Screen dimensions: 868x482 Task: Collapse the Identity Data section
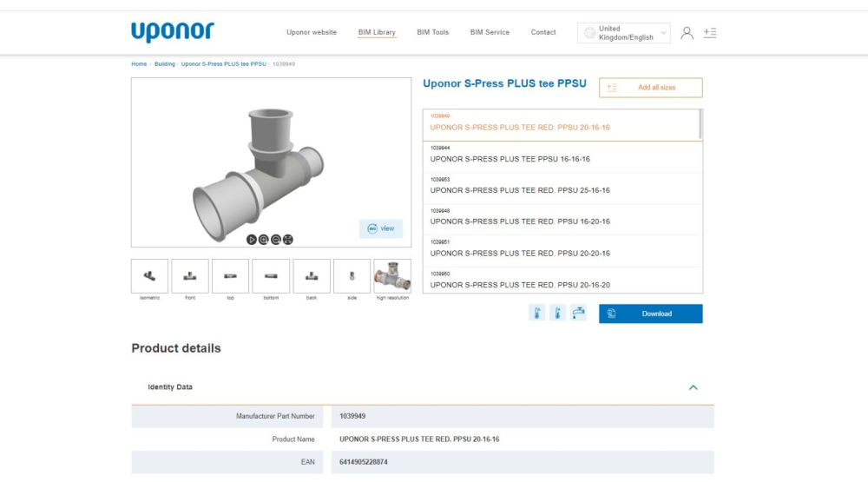[x=693, y=387]
